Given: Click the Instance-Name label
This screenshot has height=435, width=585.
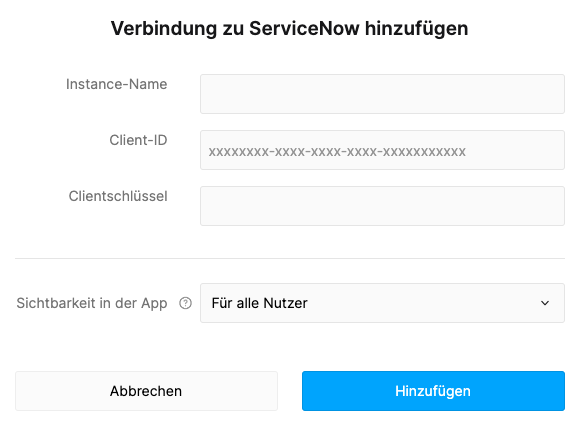Looking at the screenshot, I should point(116,84).
